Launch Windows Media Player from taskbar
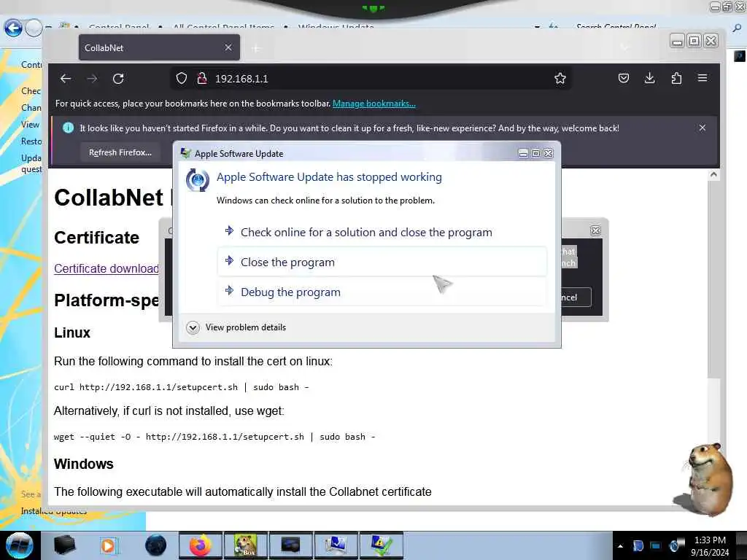The image size is (747, 560). pos(108,545)
